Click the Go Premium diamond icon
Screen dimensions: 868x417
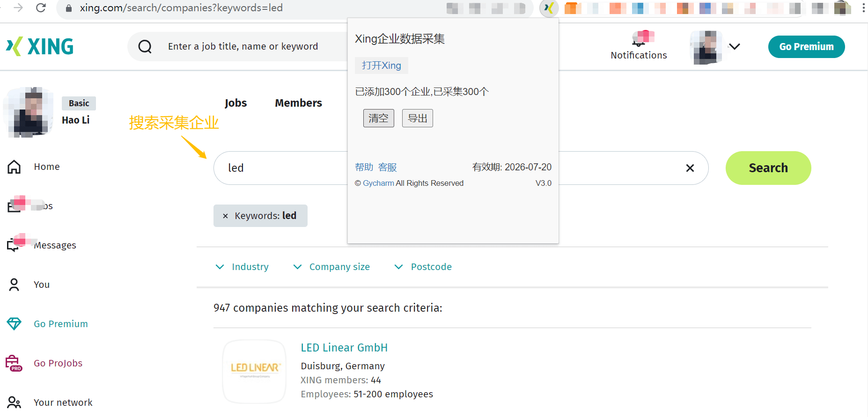pyautogui.click(x=14, y=324)
